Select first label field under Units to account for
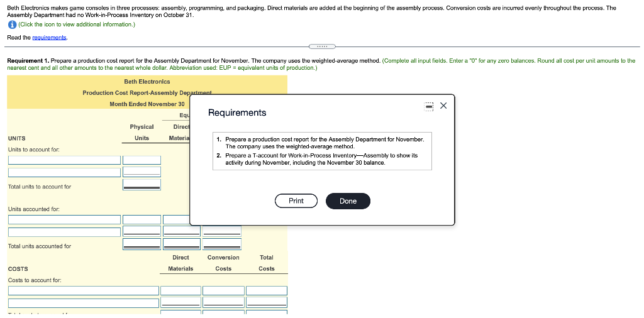The image size is (644, 318). tap(65, 160)
